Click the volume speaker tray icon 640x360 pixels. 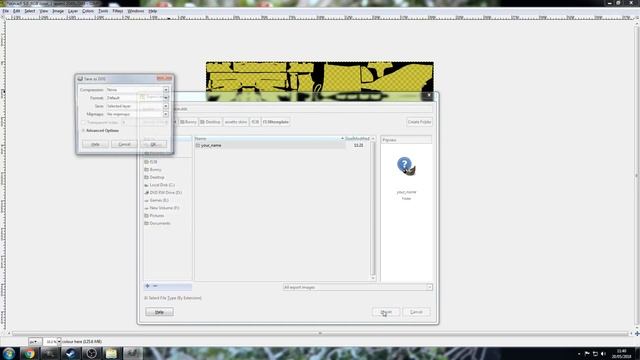(x=603, y=353)
